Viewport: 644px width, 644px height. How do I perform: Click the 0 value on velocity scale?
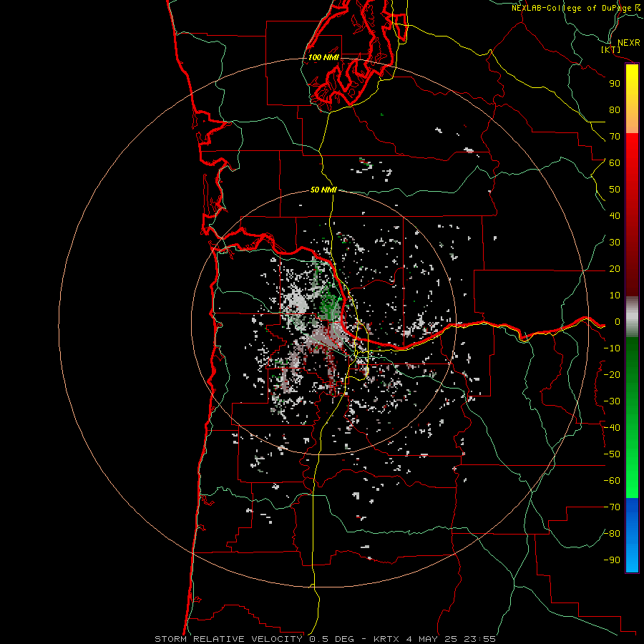[x=618, y=322]
